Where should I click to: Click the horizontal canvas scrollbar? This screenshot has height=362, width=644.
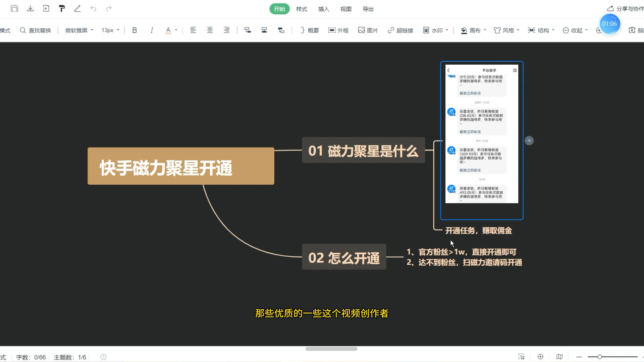331,349
